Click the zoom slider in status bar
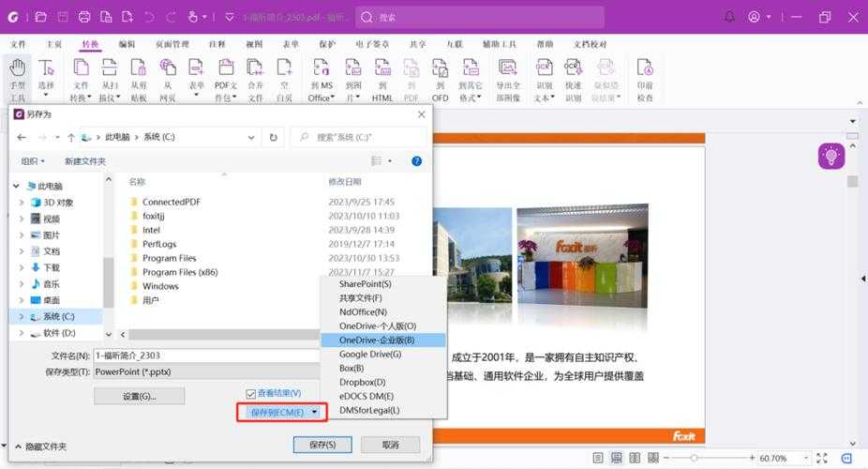The width and height of the screenshot is (868, 469). pyautogui.click(x=694, y=458)
